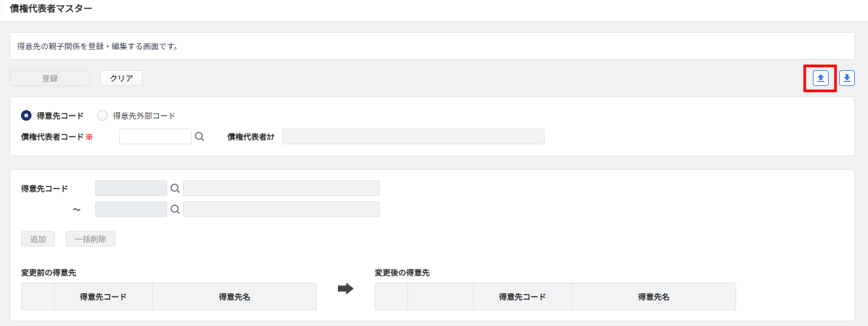Click magnifier icon beside first 得意先コード field

point(175,188)
